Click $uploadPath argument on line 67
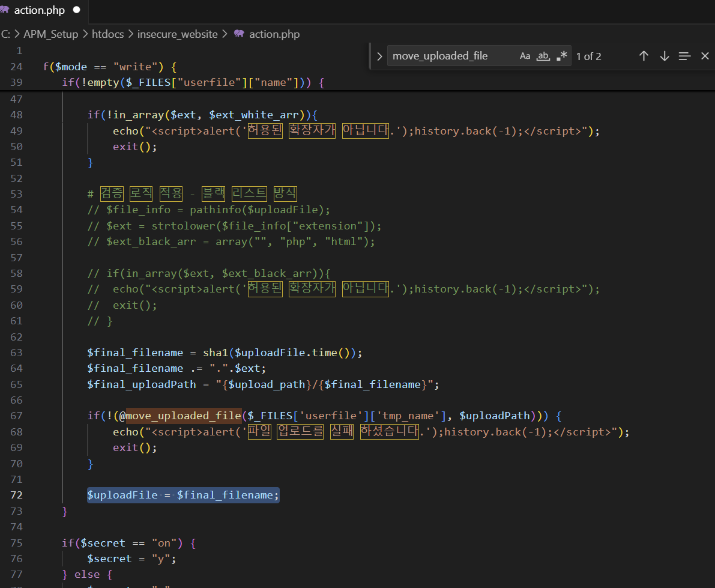Viewport: 715px width, 588px height. pyautogui.click(x=494, y=416)
